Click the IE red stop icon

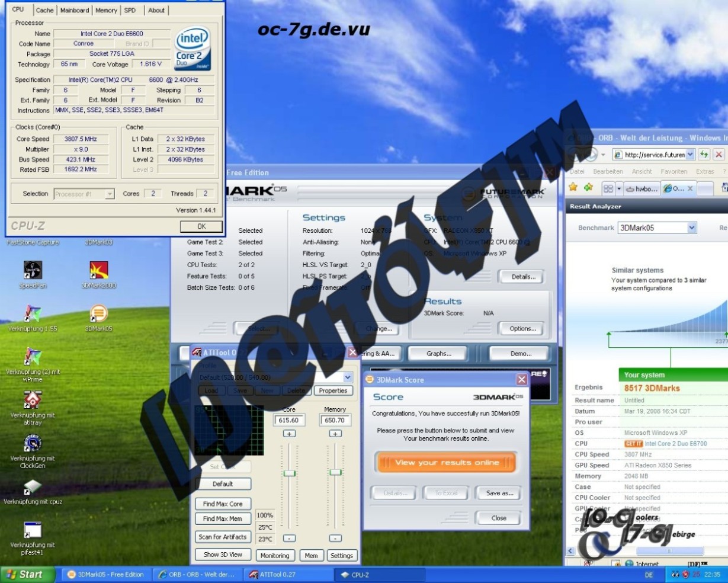pyautogui.click(x=719, y=154)
